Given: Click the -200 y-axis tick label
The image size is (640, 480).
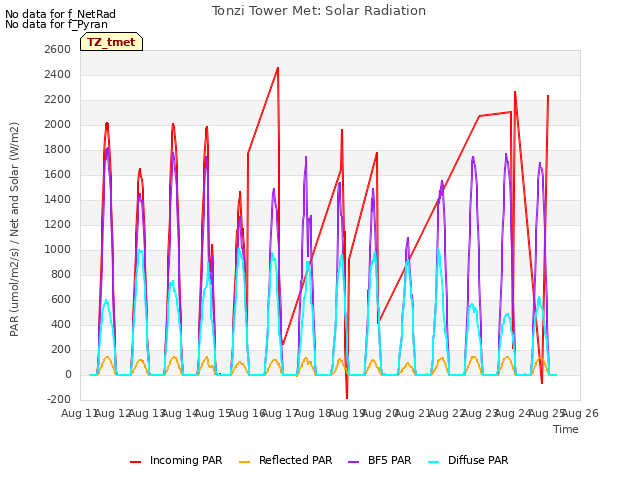Looking at the screenshot, I should point(59,399).
